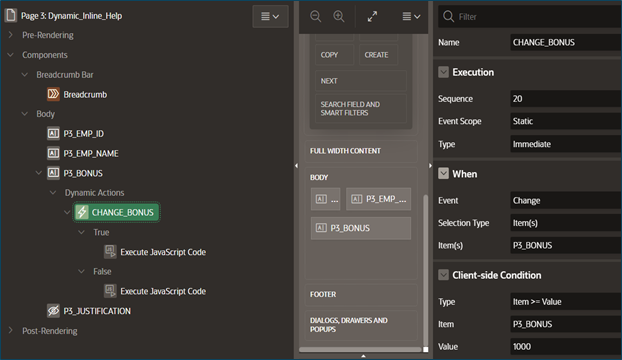Select Breadcrumb in the rendering tree
622x360 pixels.
[85, 94]
